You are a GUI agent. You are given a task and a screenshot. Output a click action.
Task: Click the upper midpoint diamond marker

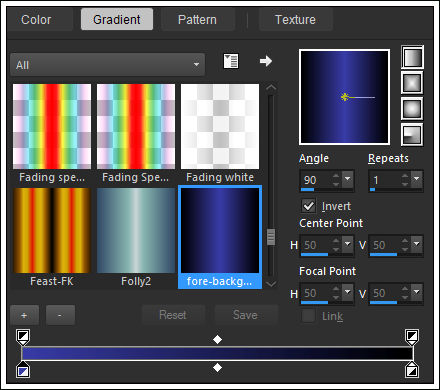click(217, 339)
